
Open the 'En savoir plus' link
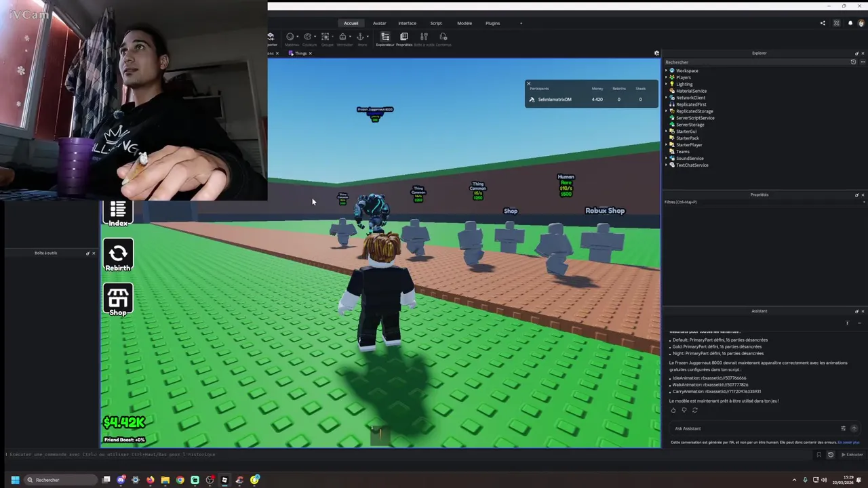tap(848, 443)
